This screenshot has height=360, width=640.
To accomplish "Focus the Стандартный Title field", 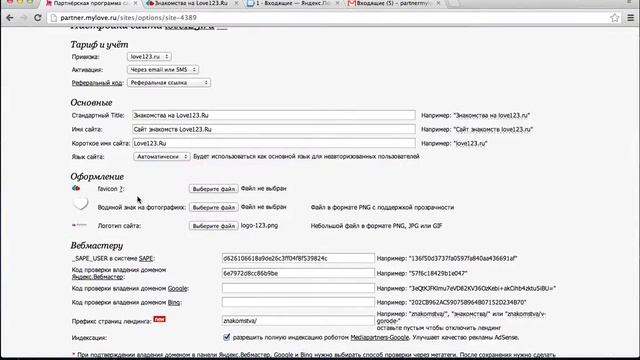I will (x=273, y=116).
